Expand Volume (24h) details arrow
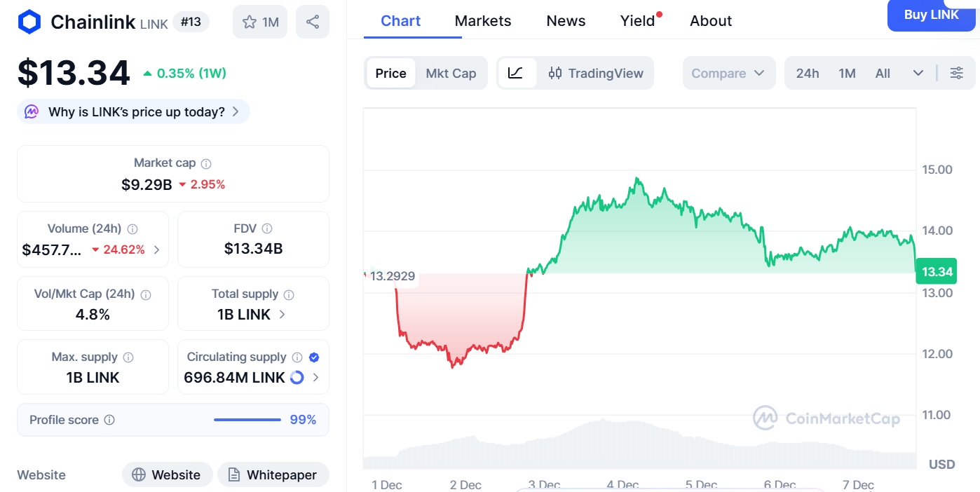Image resolution: width=980 pixels, height=492 pixels. click(x=156, y=250)
